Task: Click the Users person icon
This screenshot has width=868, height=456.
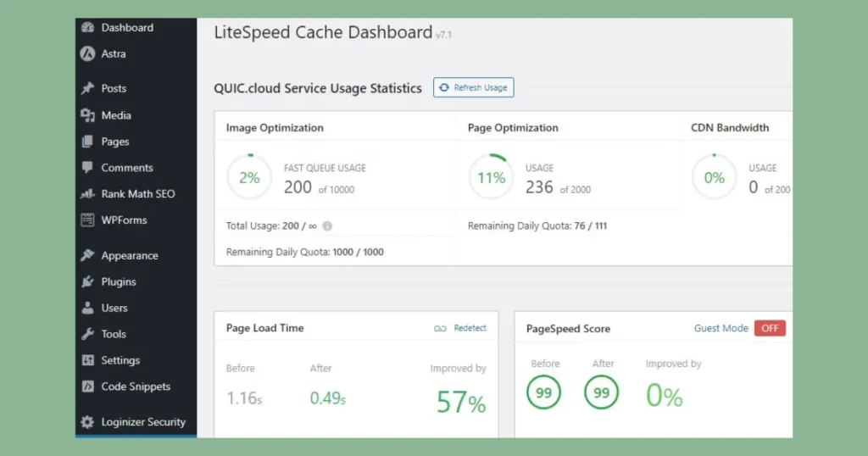Action: 87,308
